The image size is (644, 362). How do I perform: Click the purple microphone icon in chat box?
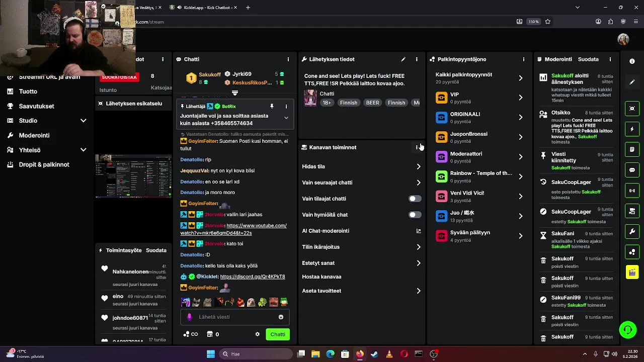click(x=189, y=317)
